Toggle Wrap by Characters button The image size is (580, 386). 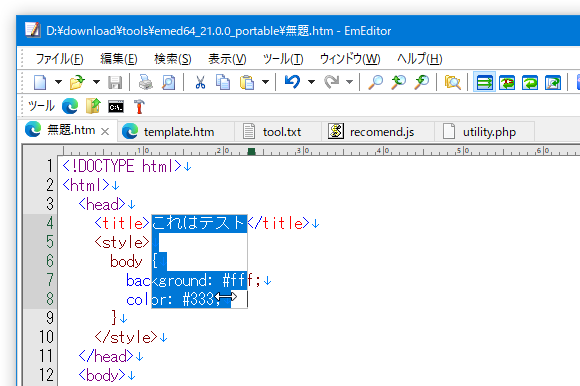pos(507,82)
